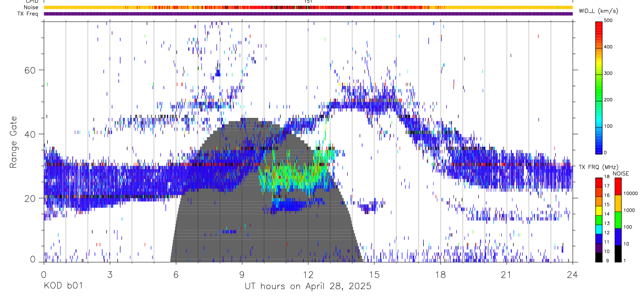Image resolution: width=644 pixels, height=297 pixels.
Task: Click the "WID⊥ (km/s)" colorbar title
Action: click(598, 11)
